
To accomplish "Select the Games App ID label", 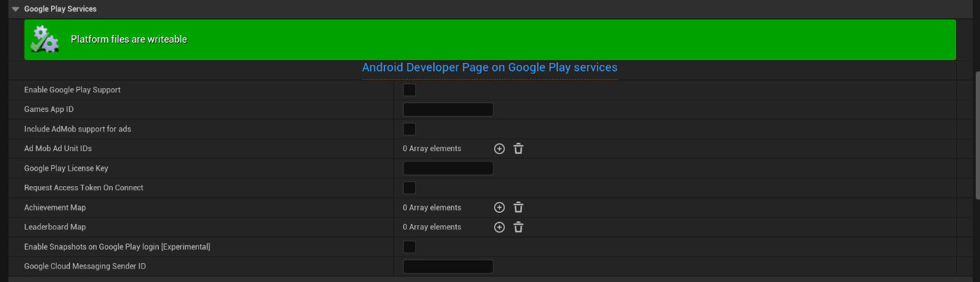I will pyautogui.click(x=49, y=109).
